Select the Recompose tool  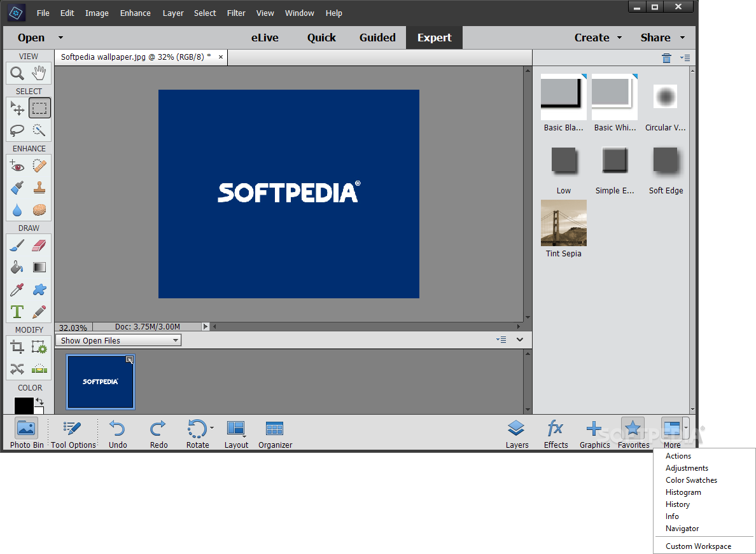(39, 347)
